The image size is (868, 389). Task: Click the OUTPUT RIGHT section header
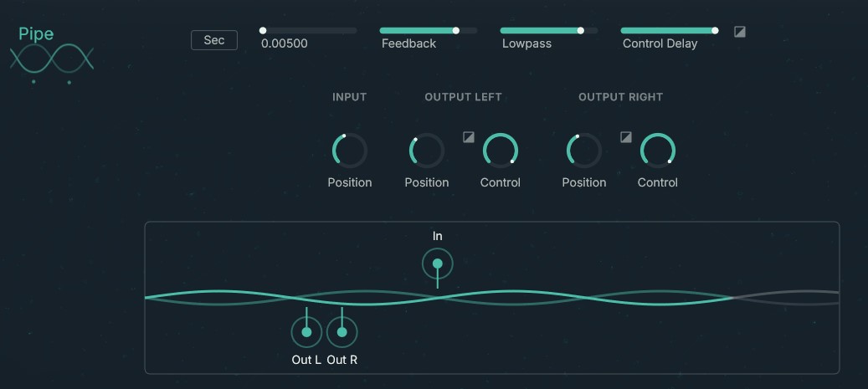click(620, 97)
